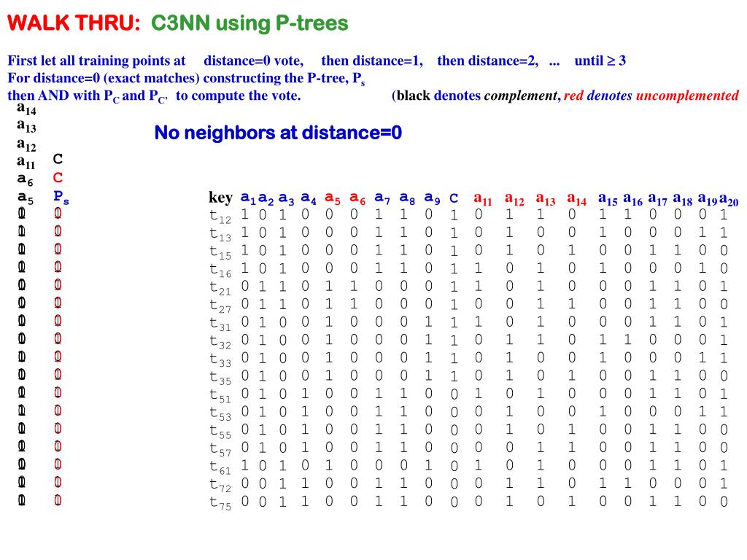Screen dimensions: 747x560
Task: Click the italic "complement" word in legend
Action: coord(522,96)
